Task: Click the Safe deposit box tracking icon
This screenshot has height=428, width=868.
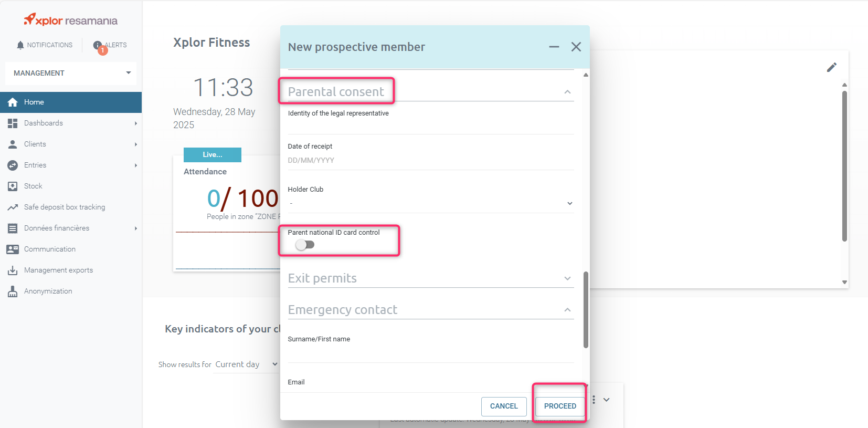Action: (13, 207)
